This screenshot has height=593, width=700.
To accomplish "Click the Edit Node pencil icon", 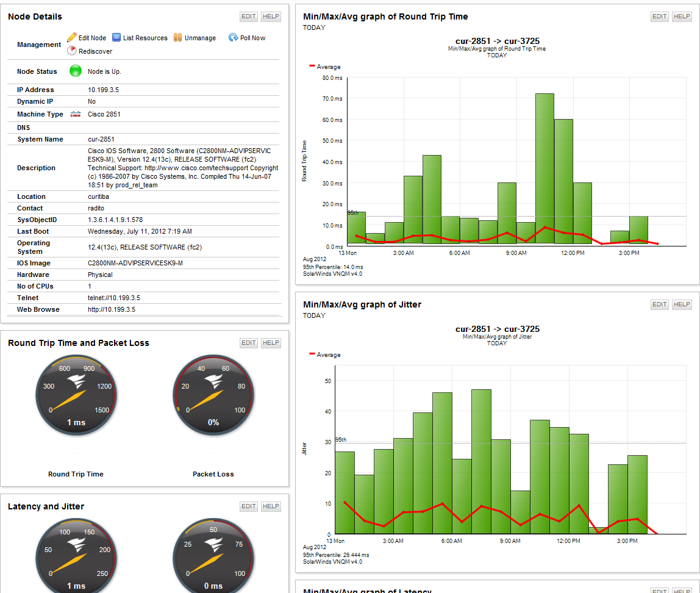I will tap(72, 37).
